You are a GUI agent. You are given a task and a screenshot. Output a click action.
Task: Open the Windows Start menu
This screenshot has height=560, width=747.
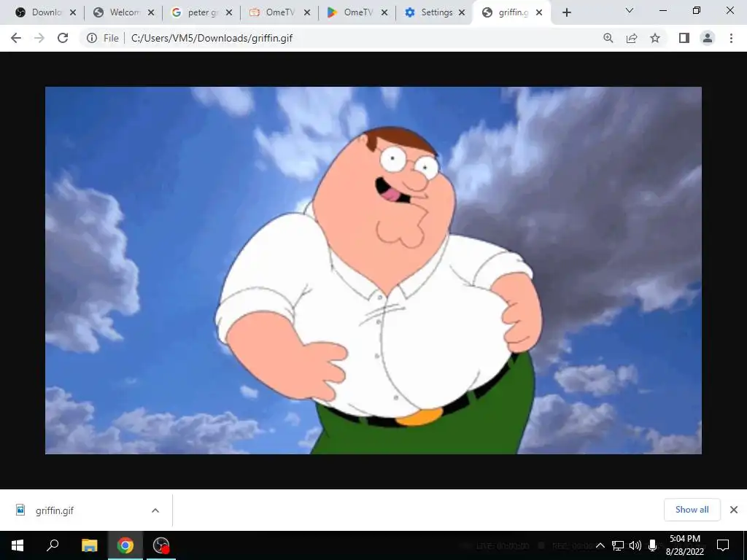coord(18,545)
